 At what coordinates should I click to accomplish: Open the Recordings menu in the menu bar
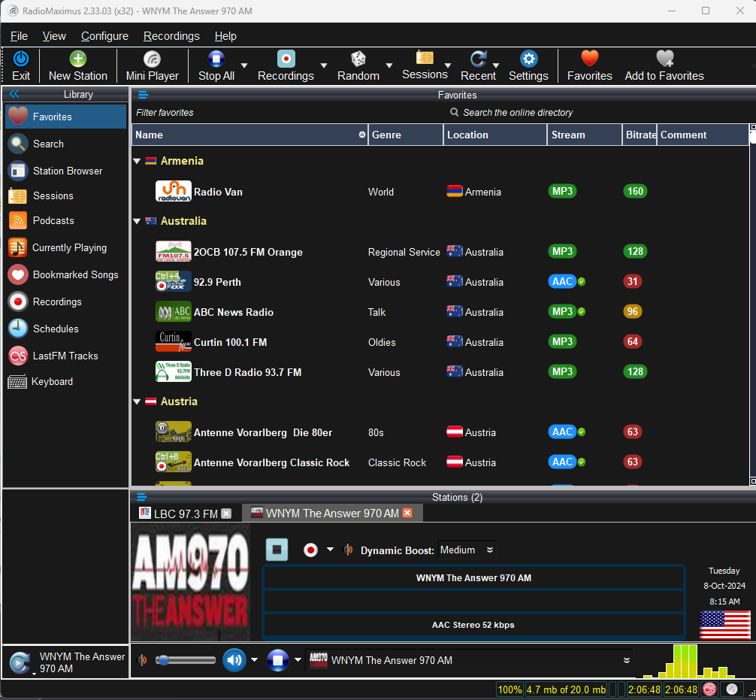tap(171, 36)
